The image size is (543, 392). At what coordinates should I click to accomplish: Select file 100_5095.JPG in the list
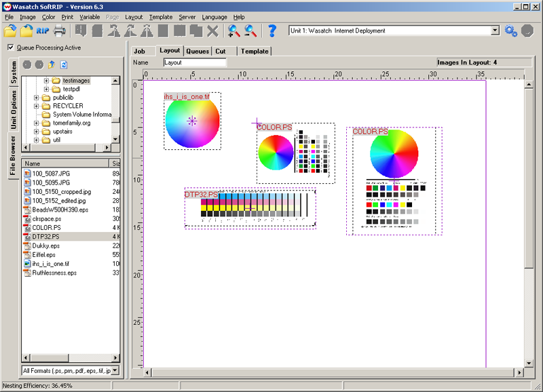click(51, 182)
